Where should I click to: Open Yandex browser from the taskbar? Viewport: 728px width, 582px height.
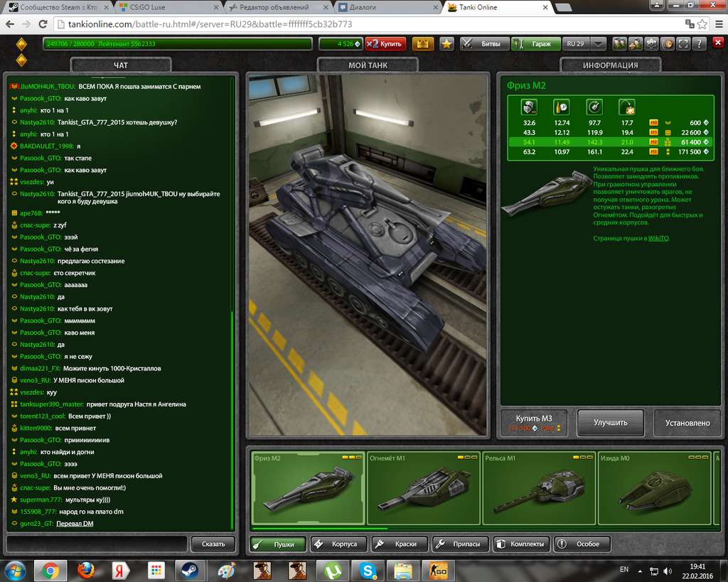click(119, 571)
